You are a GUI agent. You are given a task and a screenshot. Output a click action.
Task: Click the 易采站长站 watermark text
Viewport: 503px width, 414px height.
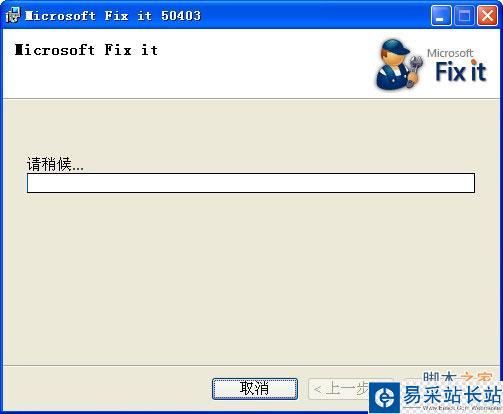452,395
